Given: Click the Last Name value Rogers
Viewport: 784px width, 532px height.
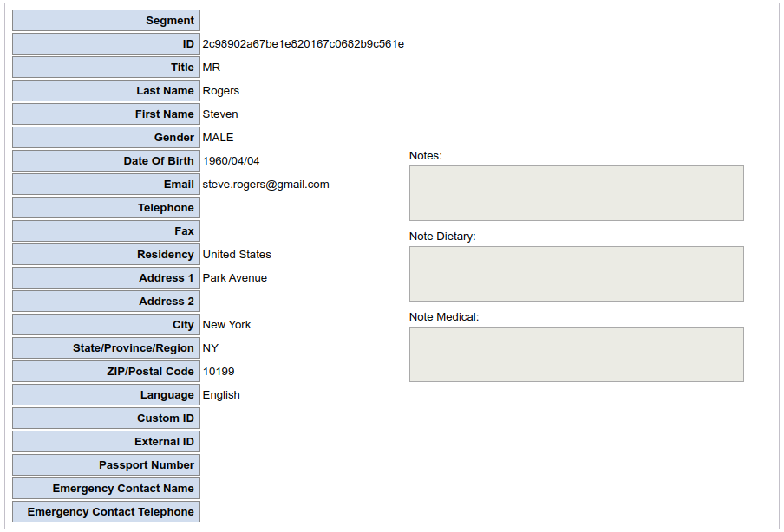Looking at the screenshot, I should point(220,91).
